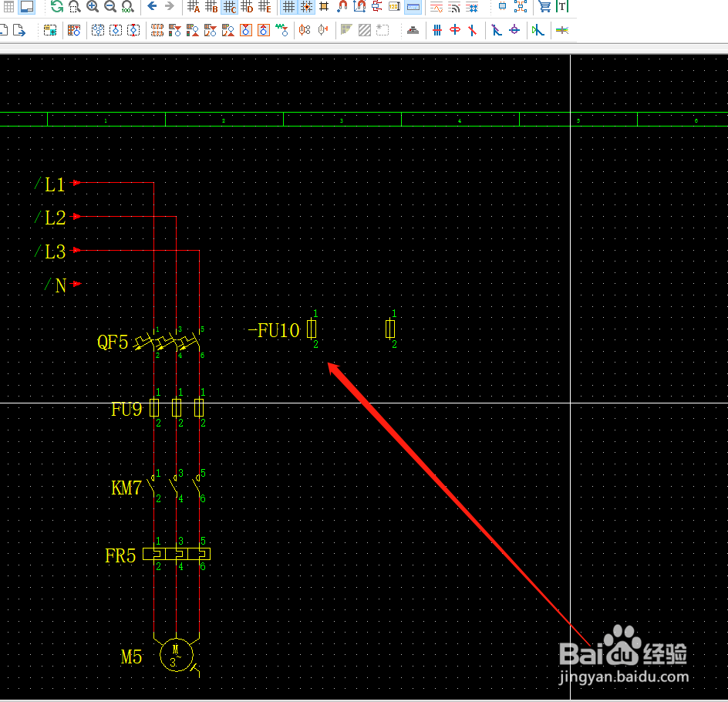Click the table grid icon
The width and height of the screenshot is (728, 702).
8,6
